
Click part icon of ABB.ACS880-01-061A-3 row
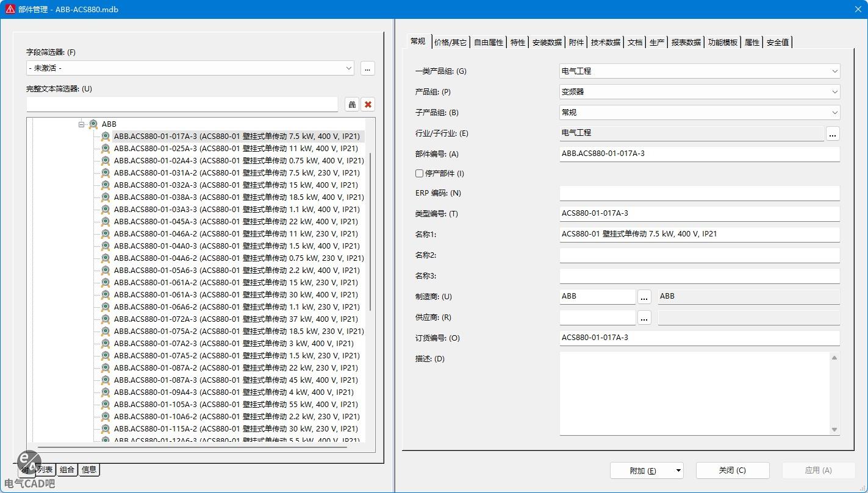pos(106,295)
